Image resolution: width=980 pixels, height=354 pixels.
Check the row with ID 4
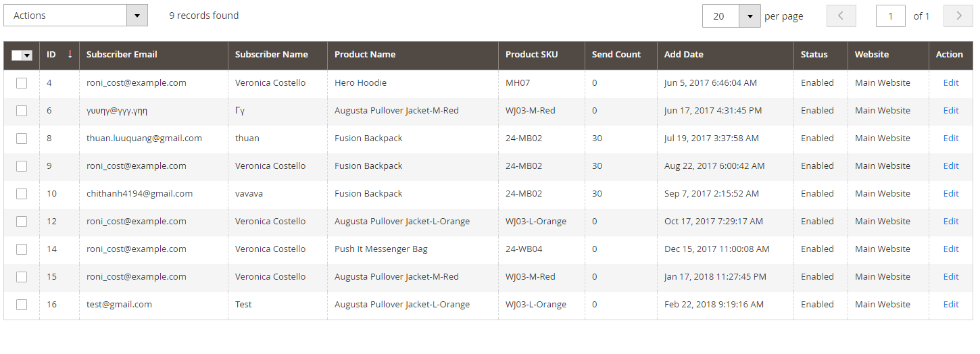click(x=22, y=83)
